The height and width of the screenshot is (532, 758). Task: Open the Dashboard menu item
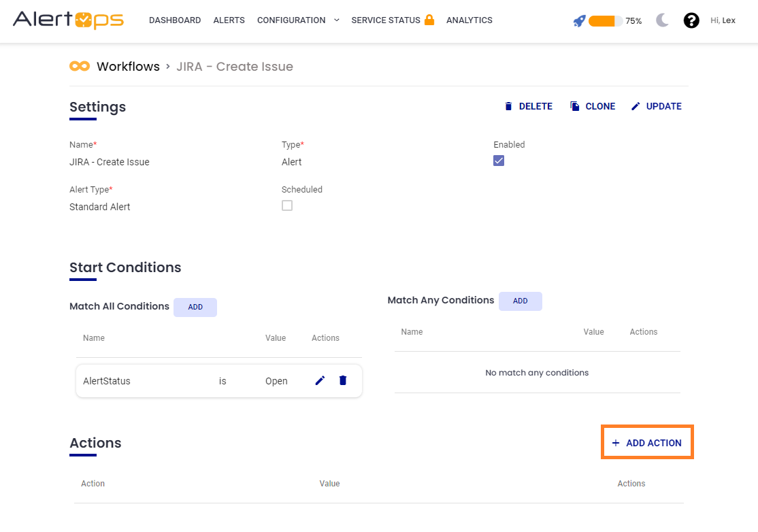(x=175, y=20)
